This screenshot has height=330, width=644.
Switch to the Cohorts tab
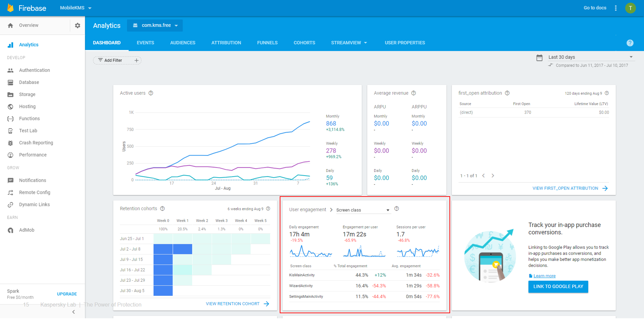pos(304,43)
